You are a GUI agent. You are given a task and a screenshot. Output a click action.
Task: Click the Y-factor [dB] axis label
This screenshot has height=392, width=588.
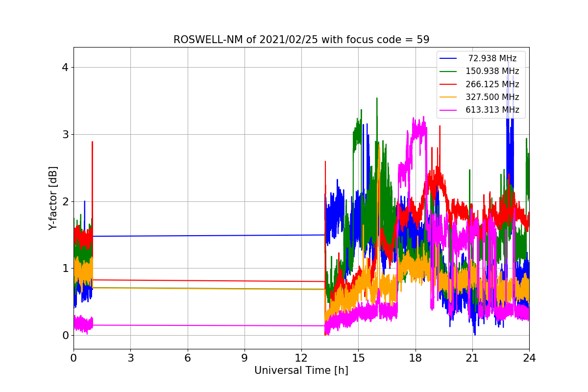53,198
